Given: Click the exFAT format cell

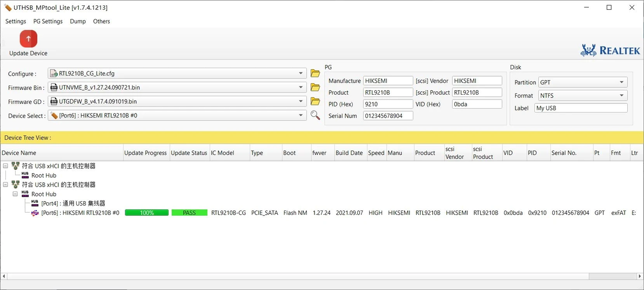Looking at the screenshot, I should pyautogui.click(x=618, y=213).
